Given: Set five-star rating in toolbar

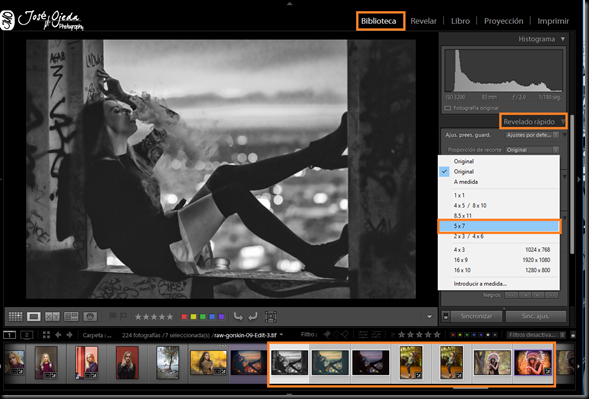Looking at the screenshot, I should point(170,317).
